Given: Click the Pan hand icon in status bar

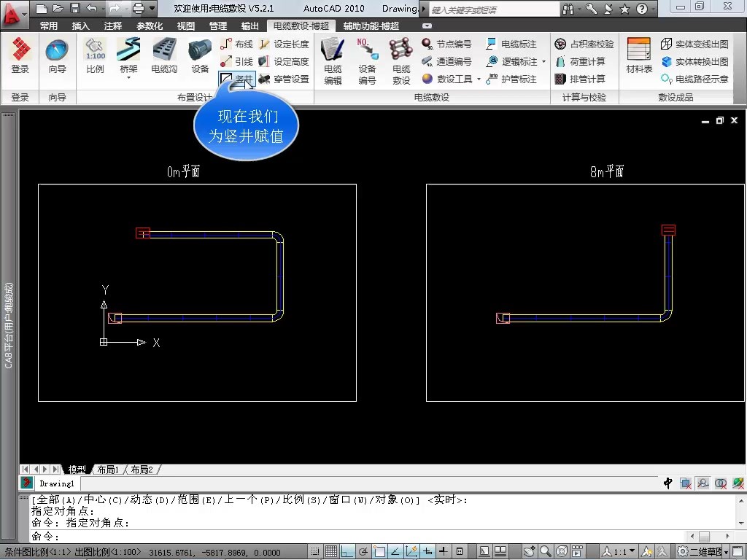Looking at the screenshot, I should click(x=529, y=552).
